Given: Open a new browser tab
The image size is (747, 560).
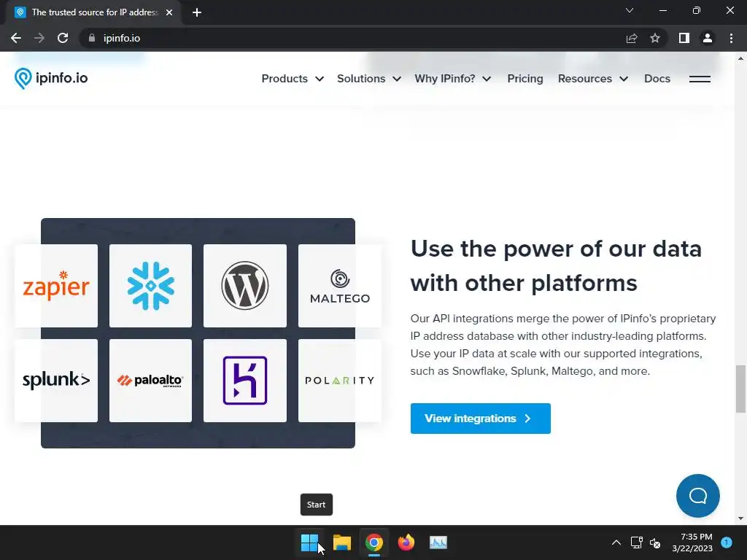Looking at the screenshot, I should [197, 12].
